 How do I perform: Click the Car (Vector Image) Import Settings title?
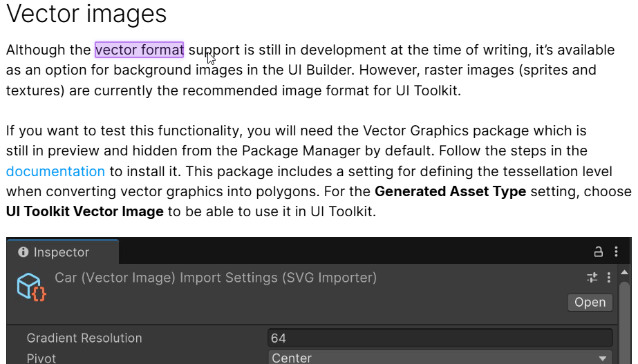pos(216,278)
